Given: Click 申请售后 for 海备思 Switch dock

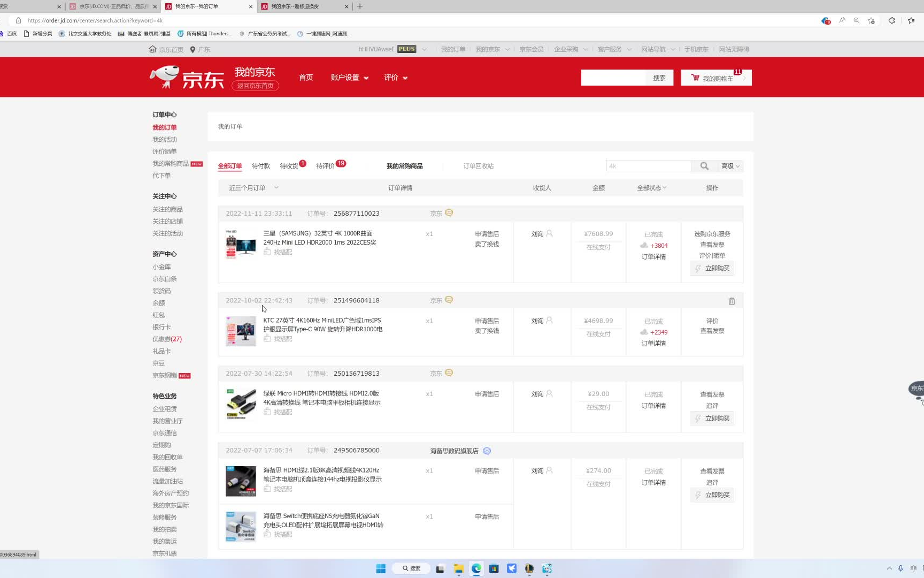Looking at the screenshot, I should 487,516.
